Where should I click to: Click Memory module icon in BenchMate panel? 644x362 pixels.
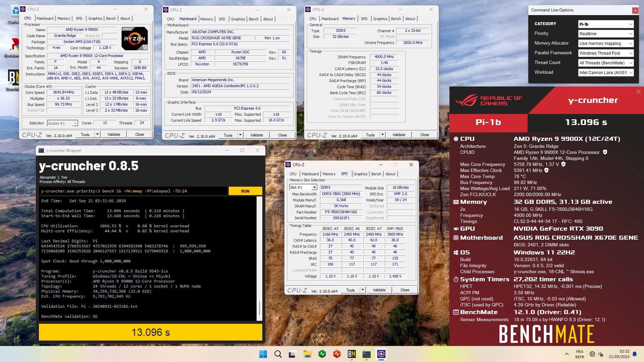[456, 202]
